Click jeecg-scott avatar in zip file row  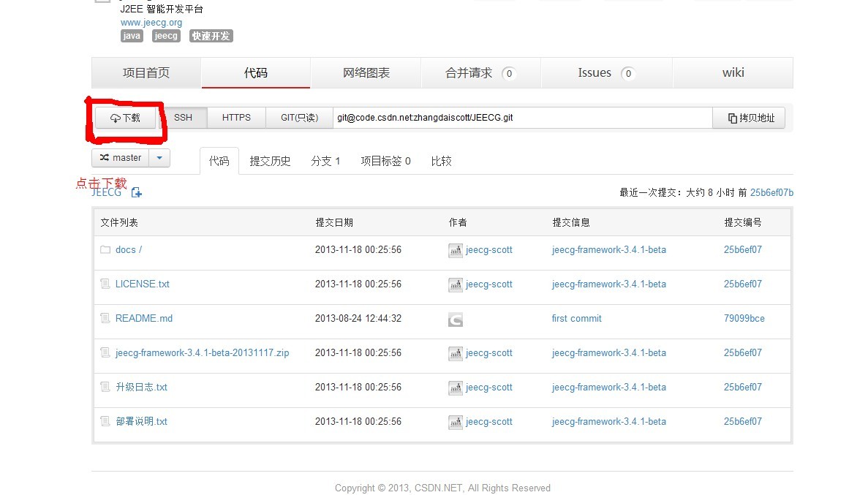pos(455,354)
